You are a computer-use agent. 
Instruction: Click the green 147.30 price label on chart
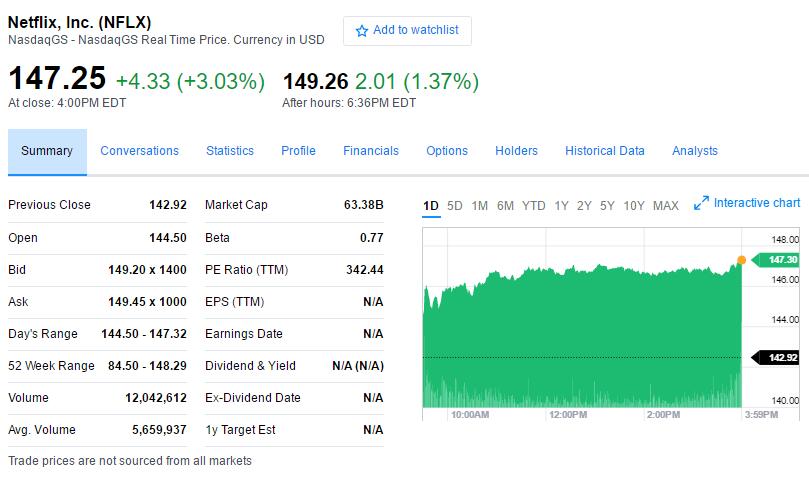click(x=782, y=260)
